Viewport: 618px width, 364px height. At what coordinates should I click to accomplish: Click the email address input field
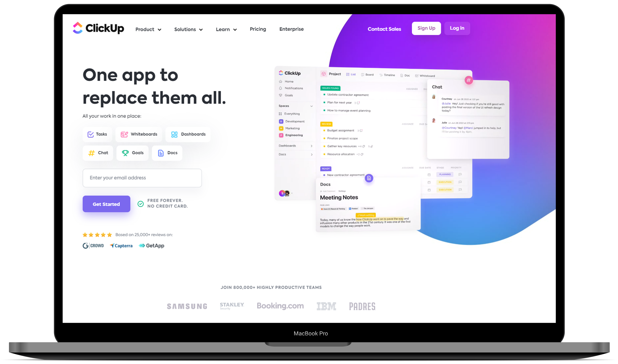(x=142, y=178)
